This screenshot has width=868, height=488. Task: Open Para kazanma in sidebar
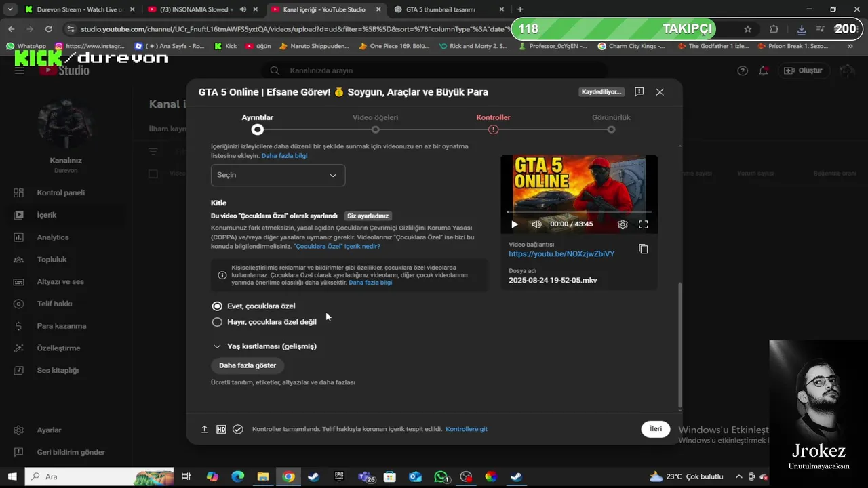(62, 326)
